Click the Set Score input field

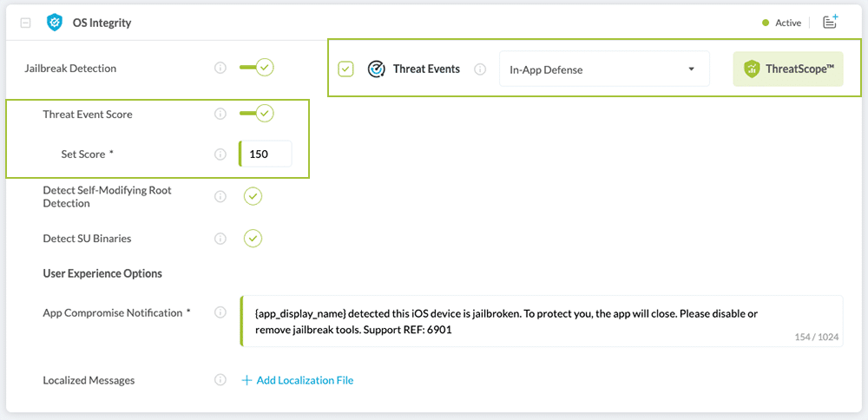(x=267, y=154)
